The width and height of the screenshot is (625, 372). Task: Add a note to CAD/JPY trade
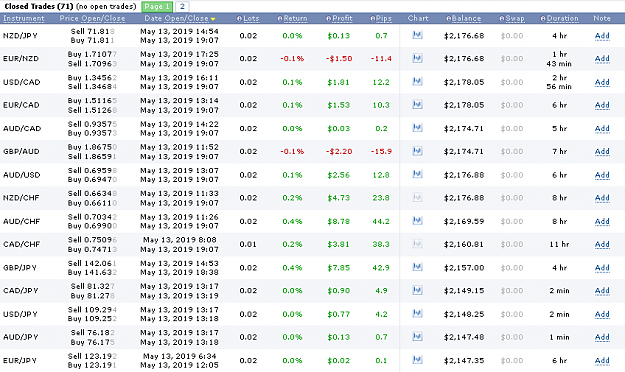602,291
